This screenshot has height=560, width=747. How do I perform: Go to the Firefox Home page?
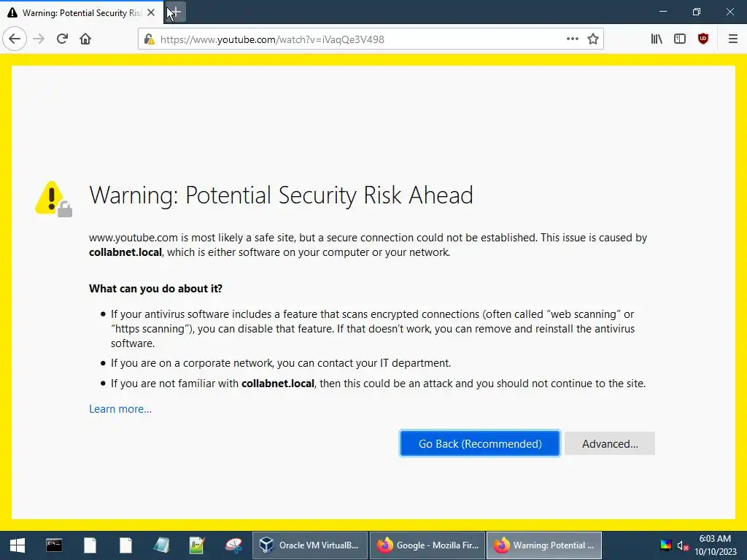coord(85,39)
